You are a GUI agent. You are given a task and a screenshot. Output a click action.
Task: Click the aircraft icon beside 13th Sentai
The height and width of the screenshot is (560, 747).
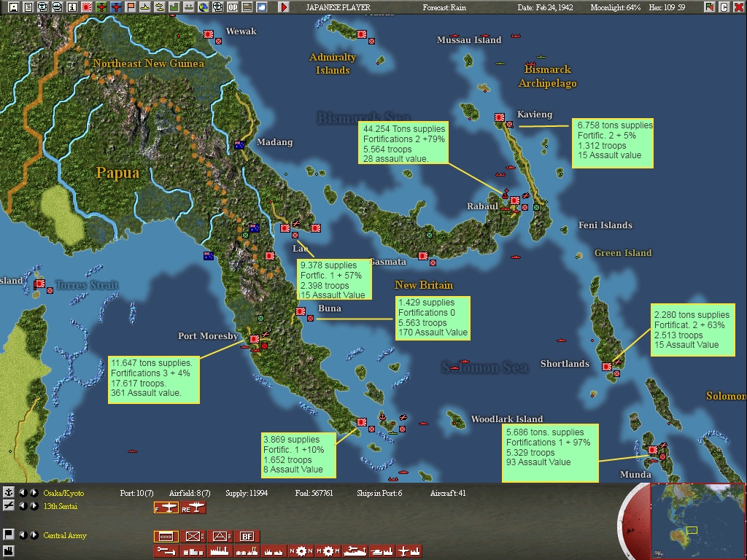[8, 506]
